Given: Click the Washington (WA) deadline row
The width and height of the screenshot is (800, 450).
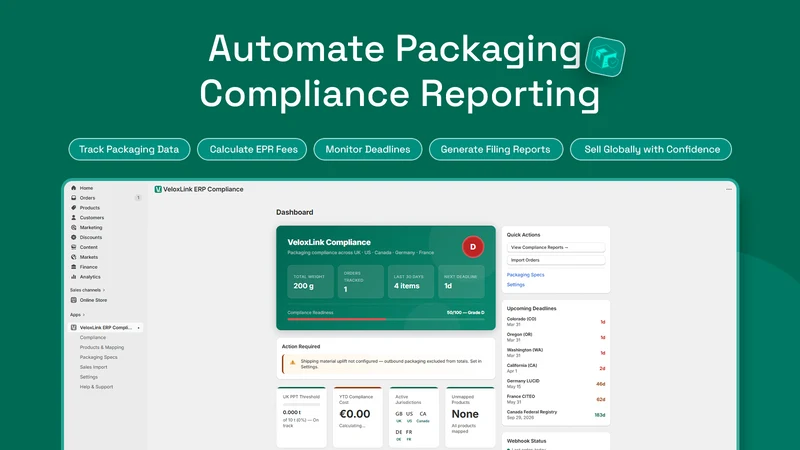Looking at the screenshot, I should pos(556,353).
